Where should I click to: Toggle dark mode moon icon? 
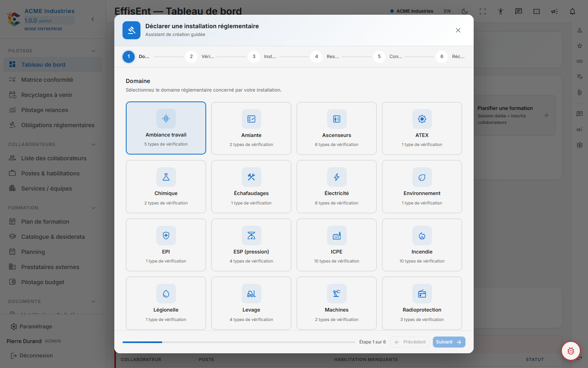pos(465,11)
